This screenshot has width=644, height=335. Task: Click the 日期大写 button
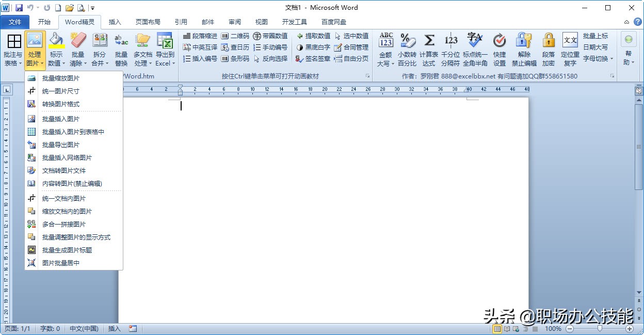[x=595, y=47]
